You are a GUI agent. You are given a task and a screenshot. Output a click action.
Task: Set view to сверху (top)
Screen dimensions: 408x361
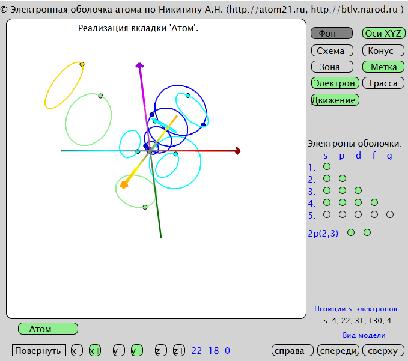[x=383, y=351]
